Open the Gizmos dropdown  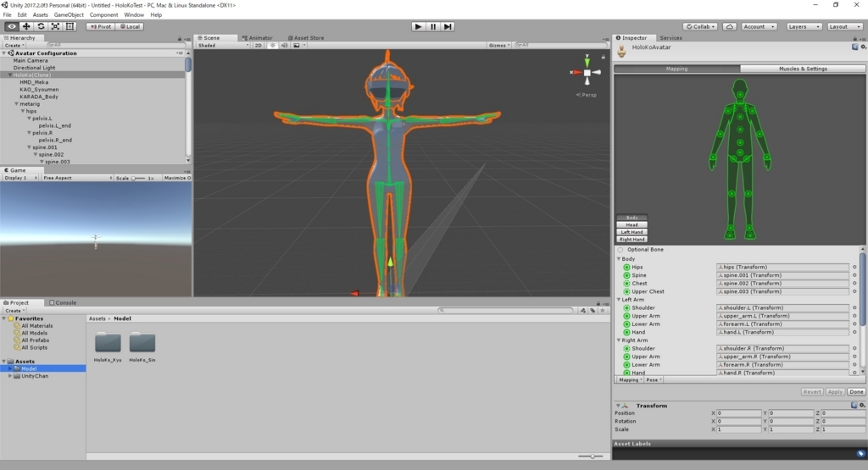pyautogui.click(x=499, y=46)
